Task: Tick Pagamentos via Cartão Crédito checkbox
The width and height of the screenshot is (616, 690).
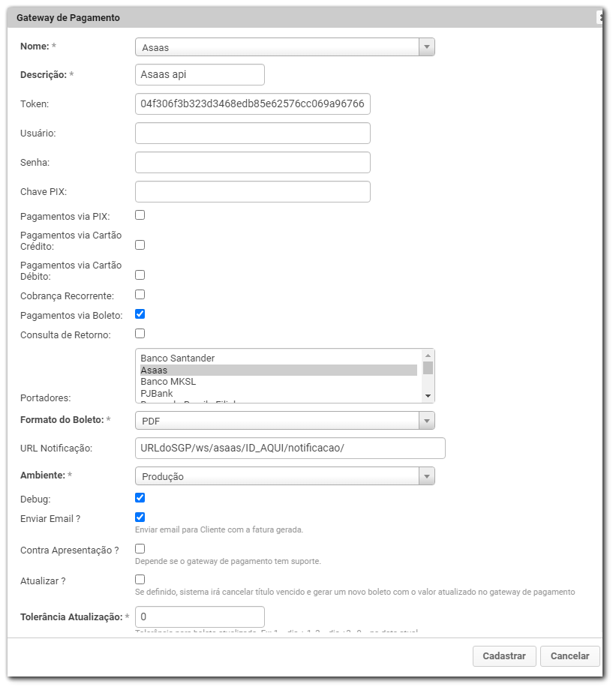Action: pos(140,244)
